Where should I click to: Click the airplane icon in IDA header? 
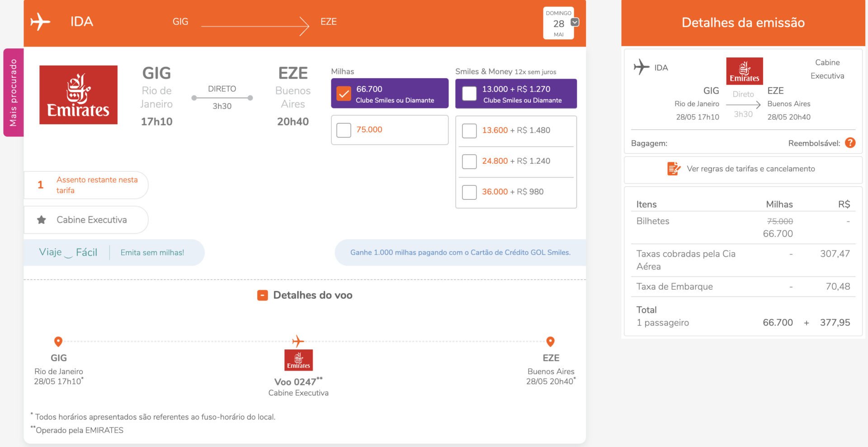point(40,22)
